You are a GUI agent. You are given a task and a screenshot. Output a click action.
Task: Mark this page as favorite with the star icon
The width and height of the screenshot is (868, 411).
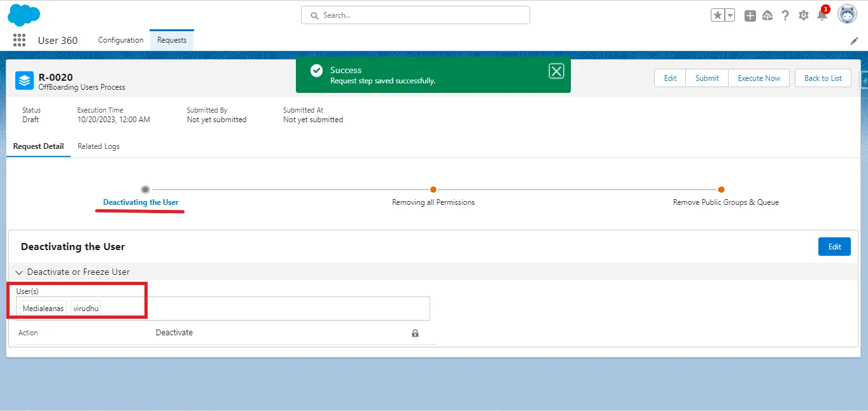point(718,14)
